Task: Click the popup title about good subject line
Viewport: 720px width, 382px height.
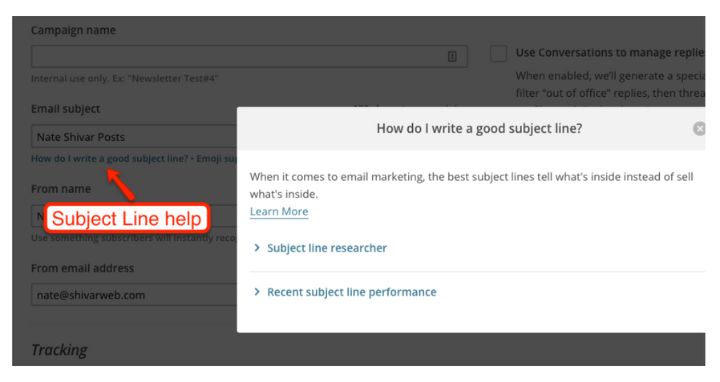Action: click(x=479, y=129)
